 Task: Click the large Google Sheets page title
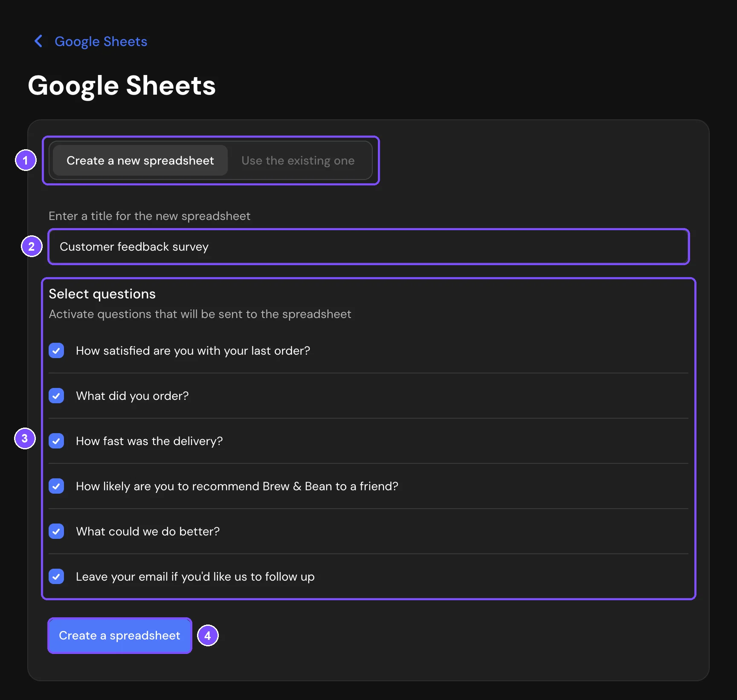[122, 86]
